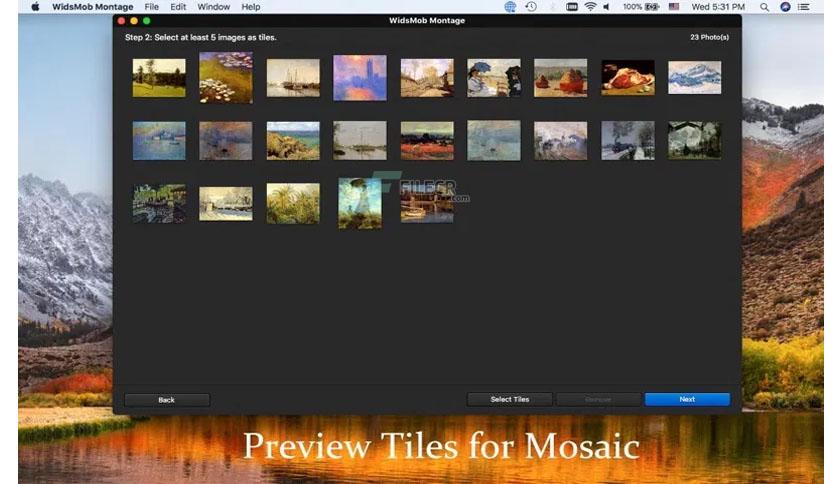Select the pale snowy village thumbnail
Viewport: 836px width, 484px height.
point(226,204)
